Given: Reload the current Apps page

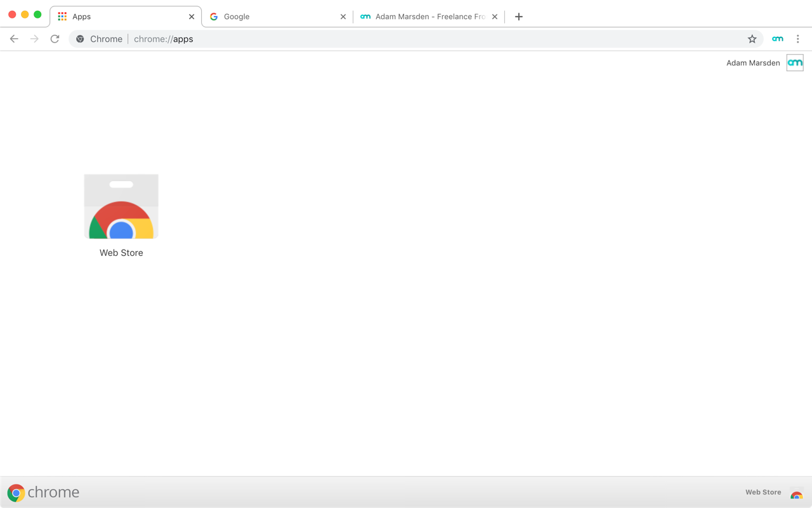Looking at the screenshot, I should (x=55, y=39).
